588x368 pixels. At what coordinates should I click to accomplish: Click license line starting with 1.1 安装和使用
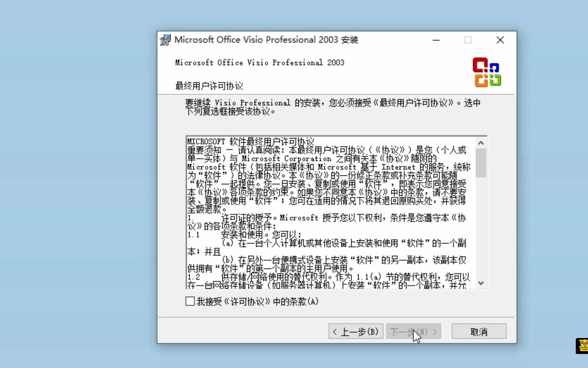pos(244,235)
